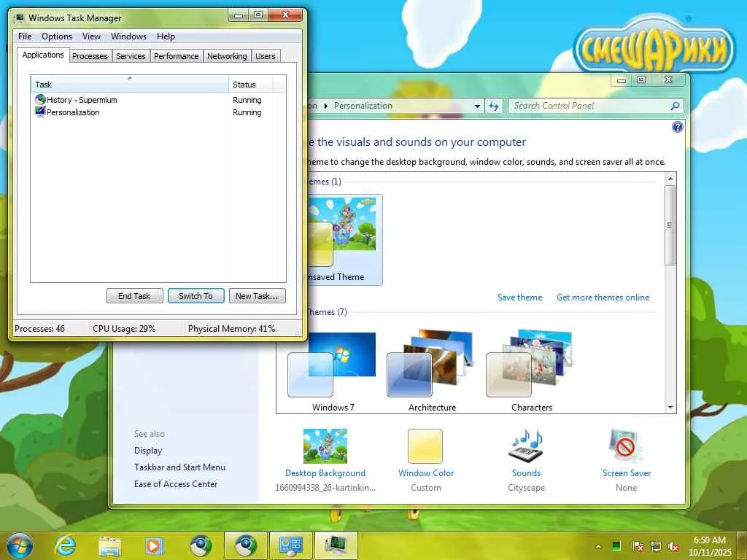This screenshot has height=560, width=747.
Task: Select the History - Supermium task row
Action: point(158,100)
